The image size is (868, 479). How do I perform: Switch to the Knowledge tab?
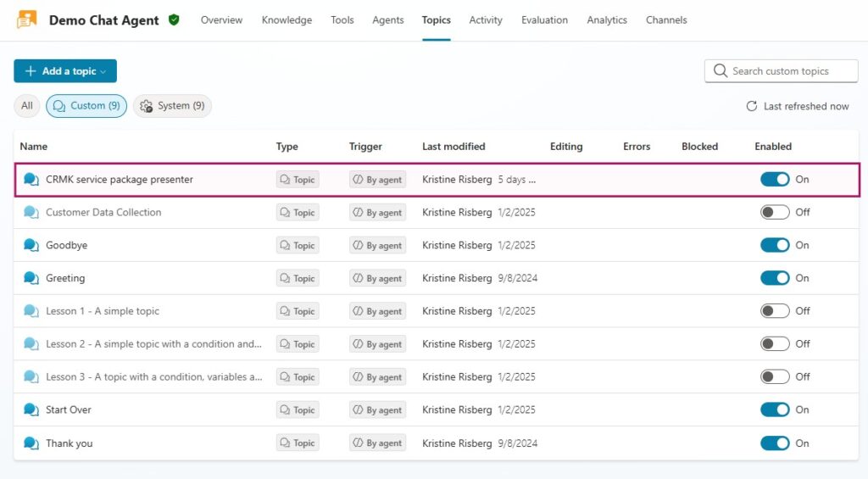[x=287, y=20]
